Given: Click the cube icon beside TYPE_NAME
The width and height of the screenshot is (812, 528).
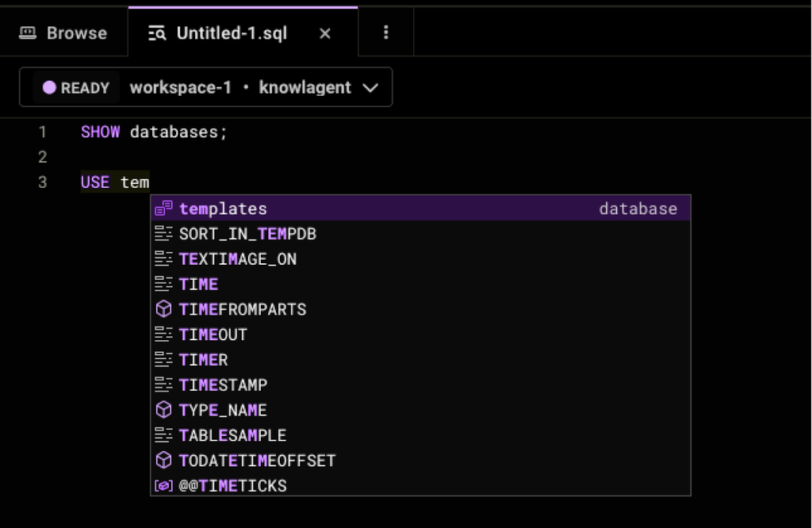Looking at the screenshot, I should (x=163, y=410).
